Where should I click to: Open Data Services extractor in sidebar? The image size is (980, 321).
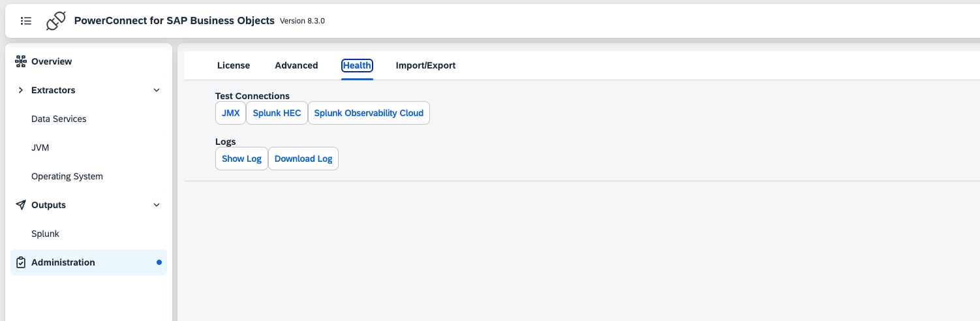coord(59,119)
